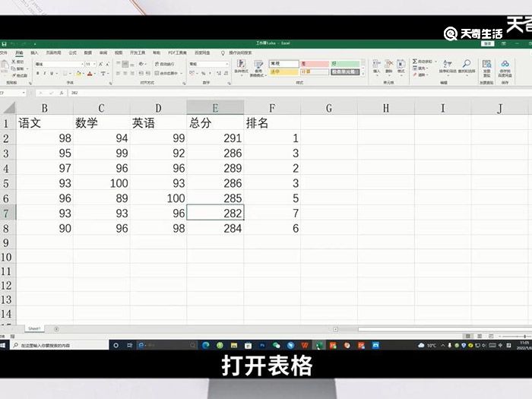Viewport: 532px width, 399px height.
Task: Decrease font size with smaller A
Action: coord(107,64)
